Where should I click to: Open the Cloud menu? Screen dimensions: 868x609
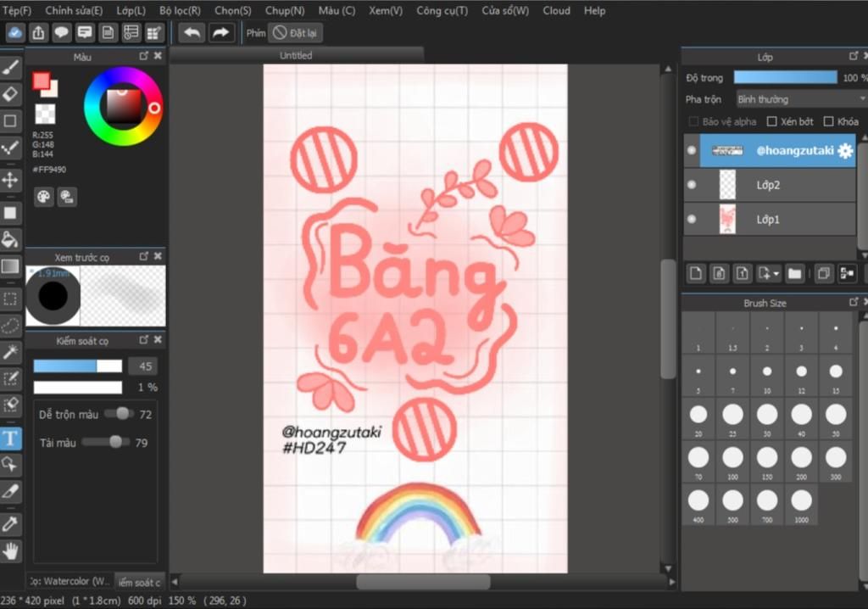556,10
